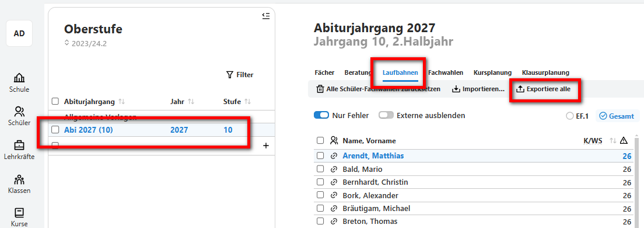The height and width of the screenshot is (228, 644).
Task: Tick the checkbox for Abi 2027 (10)
Action: 55,130
